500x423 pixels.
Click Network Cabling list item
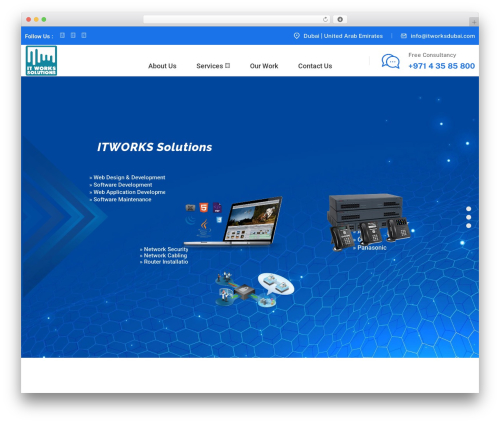163,255
